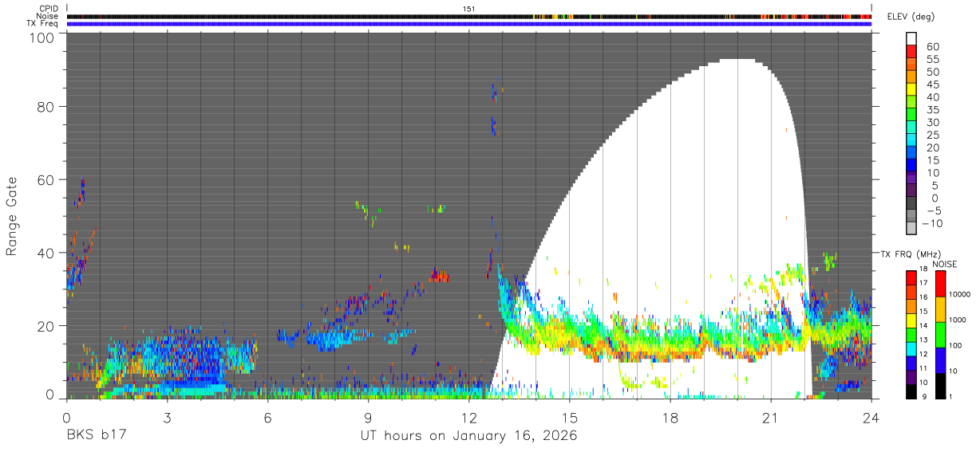This screenshot has width=980, height=452.
Task: Click the y-axis tick label '100'
Action: pos(42,37)
